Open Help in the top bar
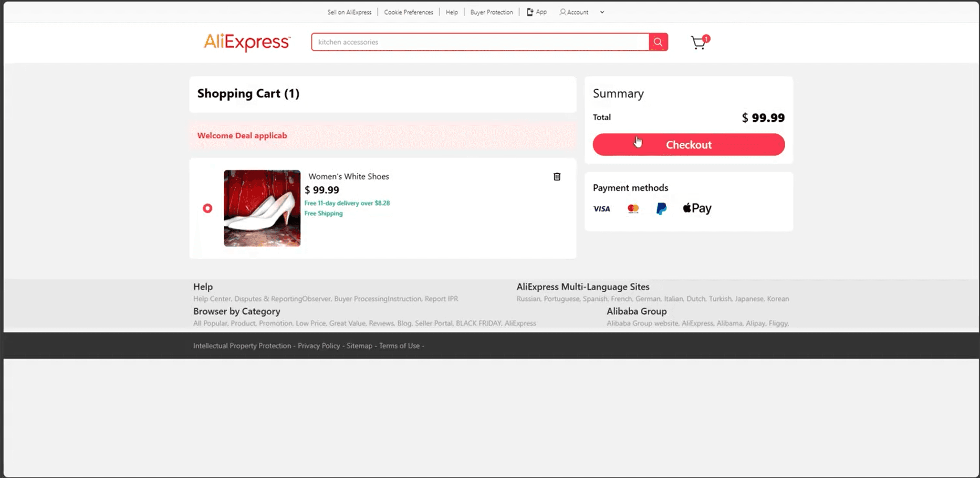 [x=452, y=12]
